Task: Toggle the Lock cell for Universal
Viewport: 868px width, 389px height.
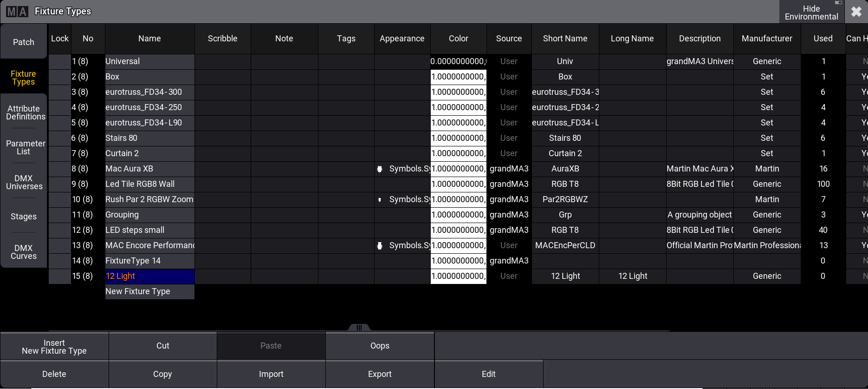Action: coord(59,61)
